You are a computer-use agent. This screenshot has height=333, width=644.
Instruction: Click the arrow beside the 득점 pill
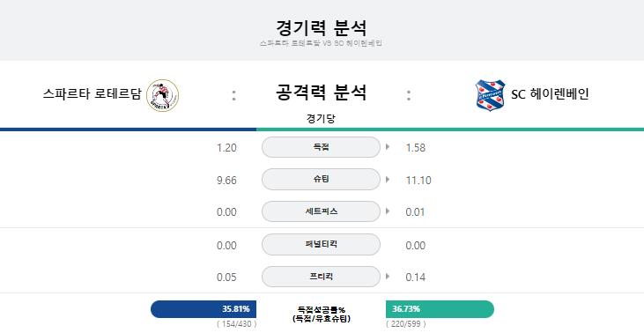pos(388,146)
